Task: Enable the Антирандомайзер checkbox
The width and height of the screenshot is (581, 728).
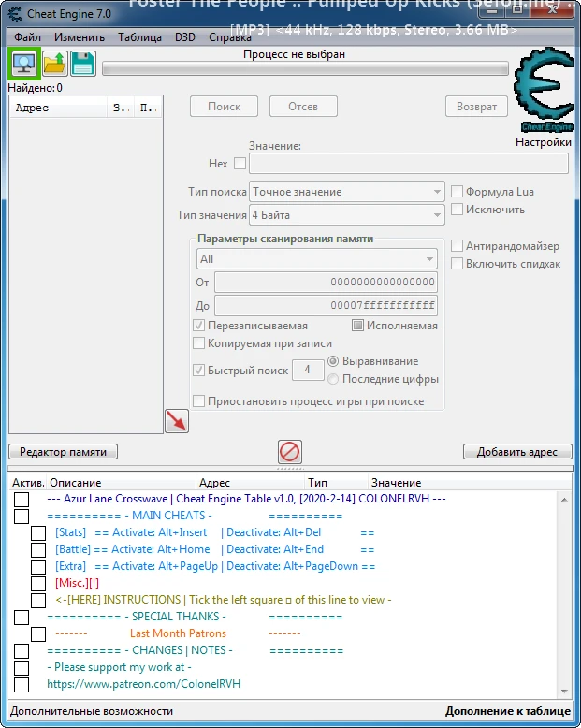Action: pos(458,245)
